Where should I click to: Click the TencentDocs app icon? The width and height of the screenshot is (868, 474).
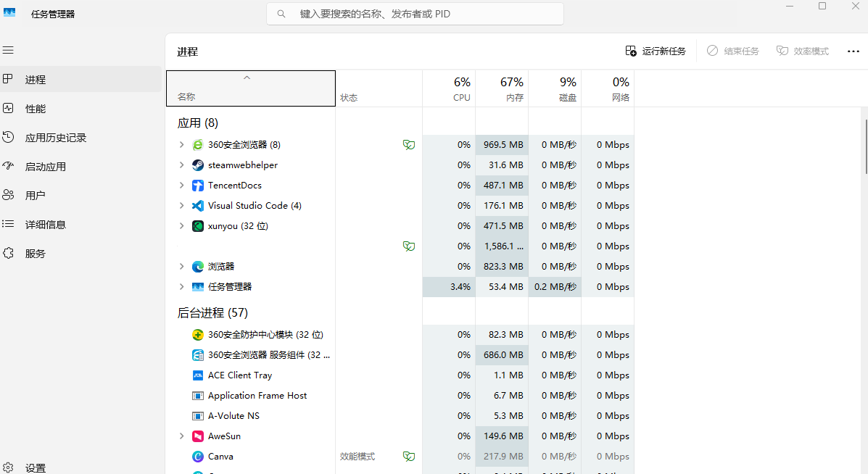198,186
